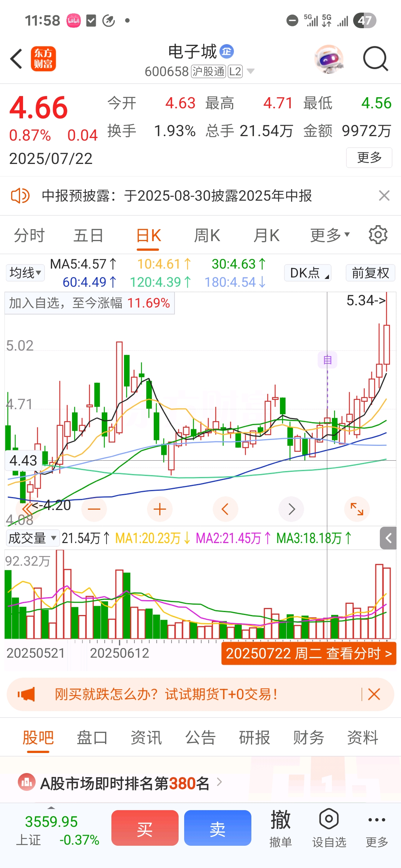Tap the 上证 index 3559.95 ticker
Image resolution: width=401 pixels, height=868 pixels.
pyautogui.click(x=57, y=830)
